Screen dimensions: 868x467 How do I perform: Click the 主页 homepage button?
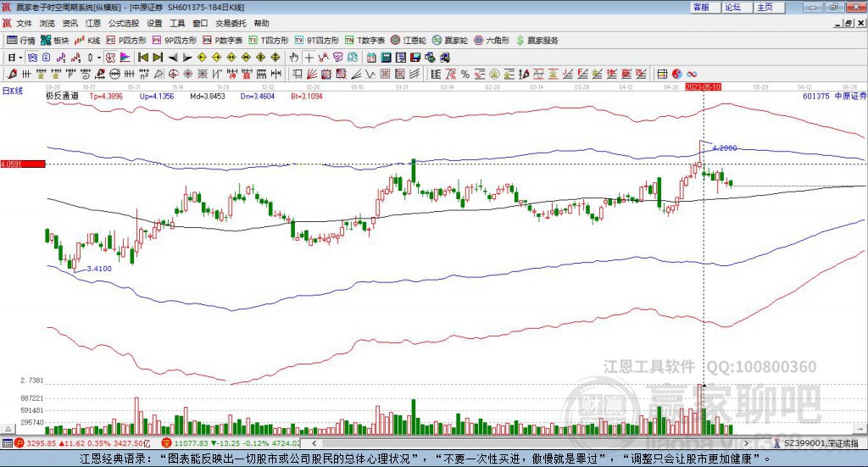(769, 7)
